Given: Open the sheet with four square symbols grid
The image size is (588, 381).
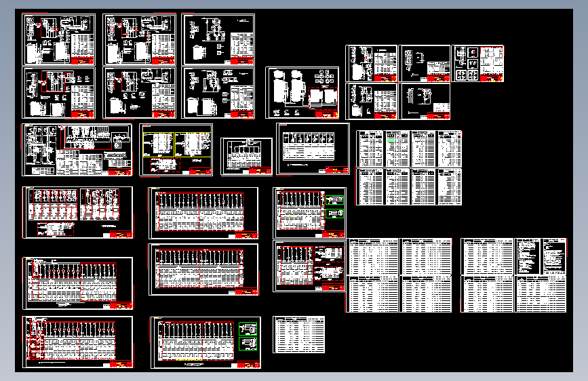Looking at the screenshot, I should pos(477,64).
